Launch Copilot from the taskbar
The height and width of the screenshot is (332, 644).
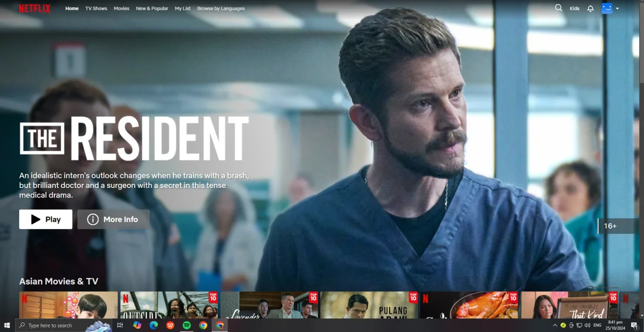[137, 325]
